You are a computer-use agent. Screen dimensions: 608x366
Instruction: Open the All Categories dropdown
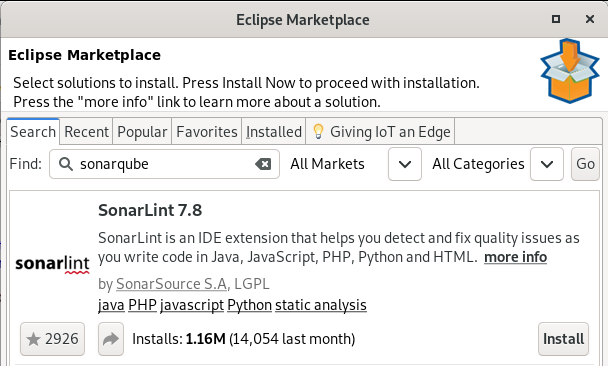(x=547, y=164)
